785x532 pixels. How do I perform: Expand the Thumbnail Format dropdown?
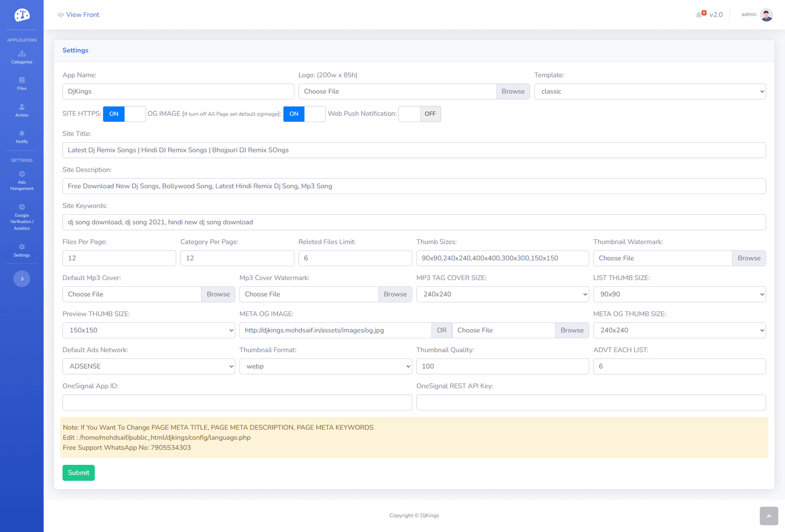tap(325, 366)
